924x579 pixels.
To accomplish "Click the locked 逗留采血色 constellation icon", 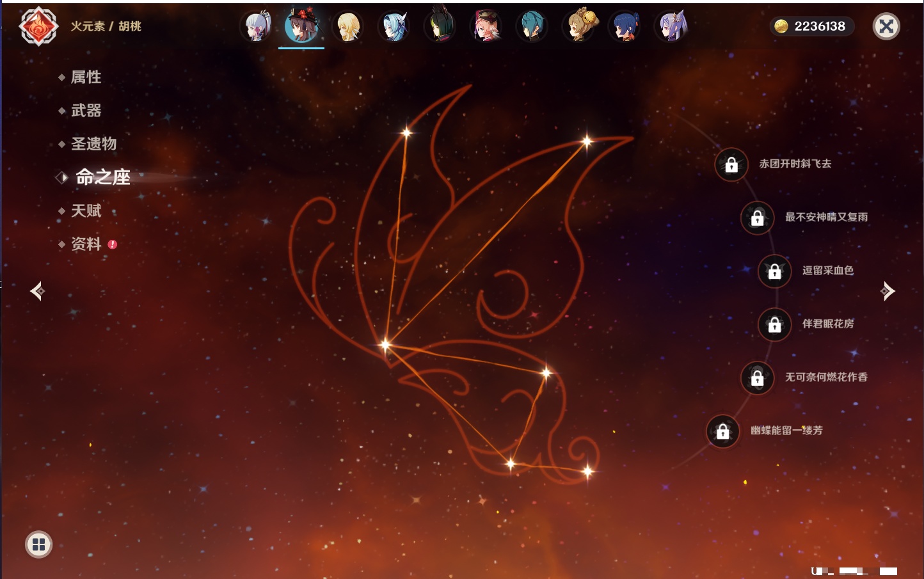I will [774, 271].
